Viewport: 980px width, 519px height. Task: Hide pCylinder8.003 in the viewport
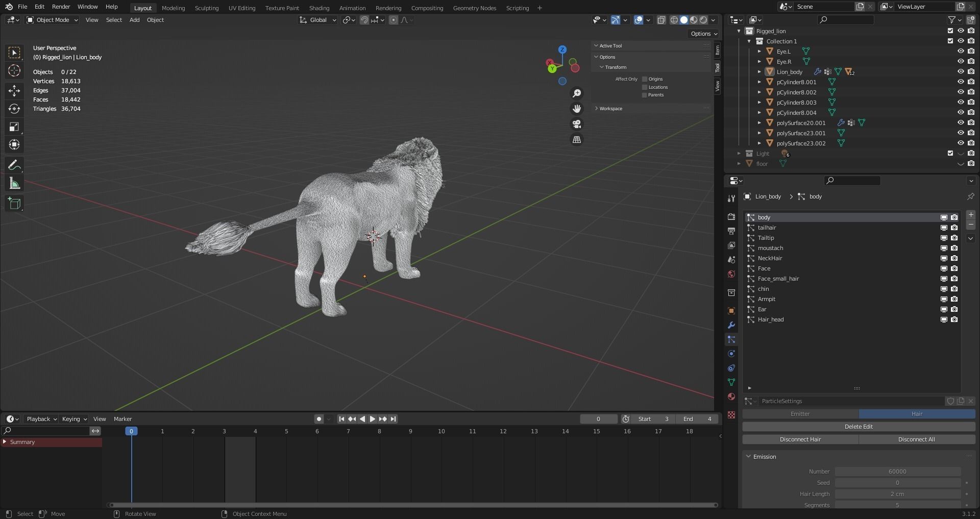coord(960,102)
